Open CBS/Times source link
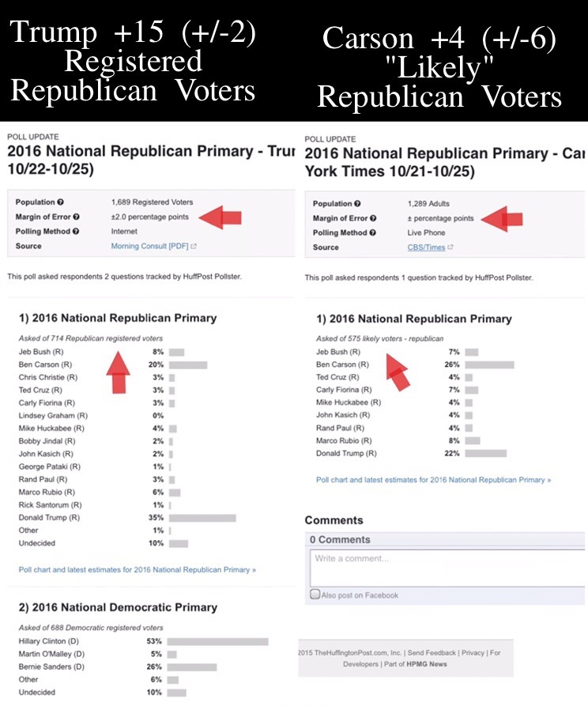 [x=426, y=247]
